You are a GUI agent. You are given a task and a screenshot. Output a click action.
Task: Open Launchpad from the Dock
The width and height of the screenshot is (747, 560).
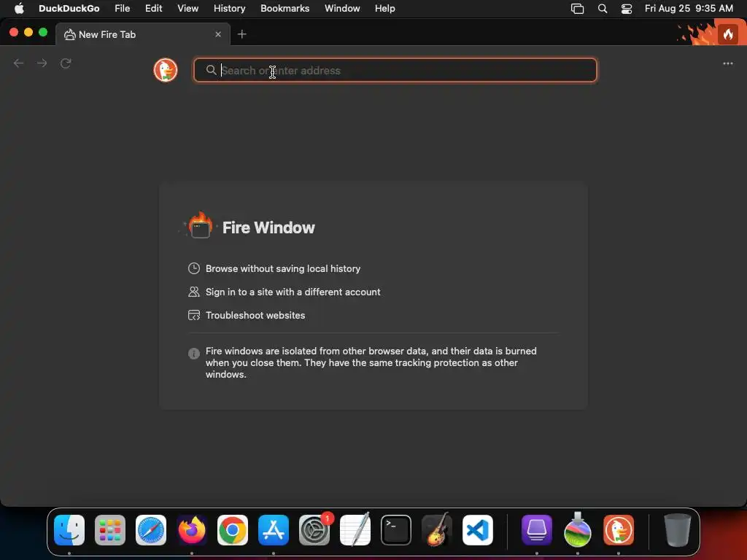coord(110,530)
